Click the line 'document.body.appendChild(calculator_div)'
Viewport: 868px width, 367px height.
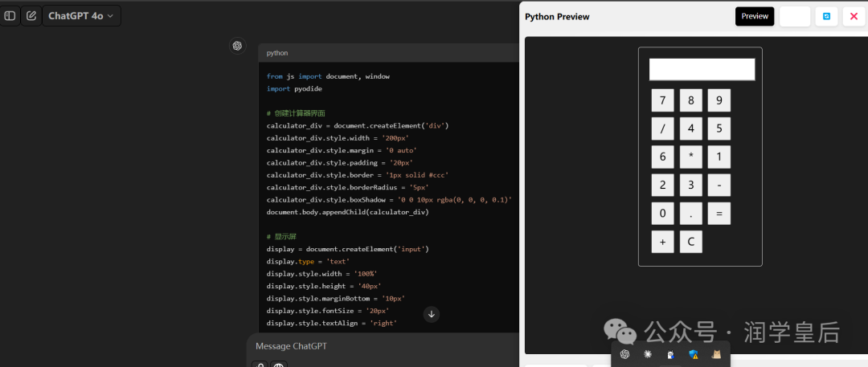tap(348, 212)
